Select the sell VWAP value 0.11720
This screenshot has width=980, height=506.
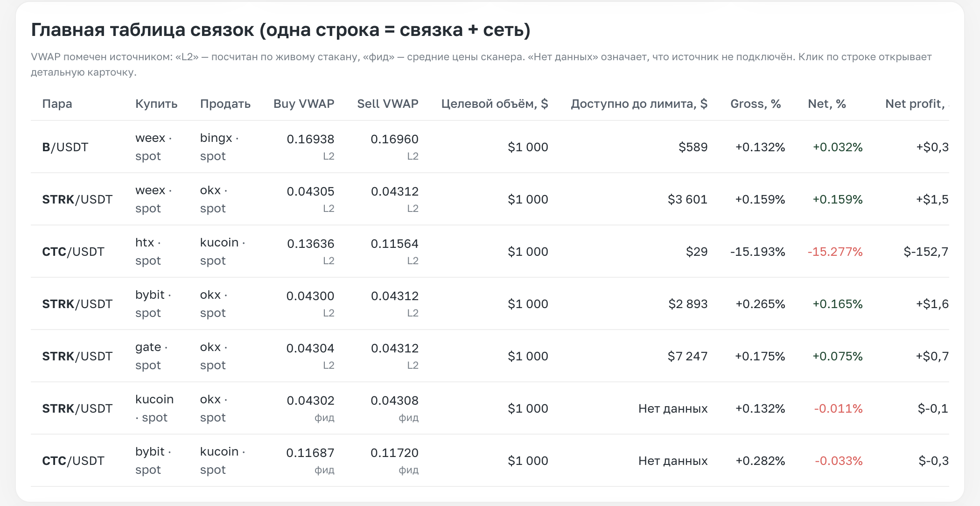[x=394, y=453]
